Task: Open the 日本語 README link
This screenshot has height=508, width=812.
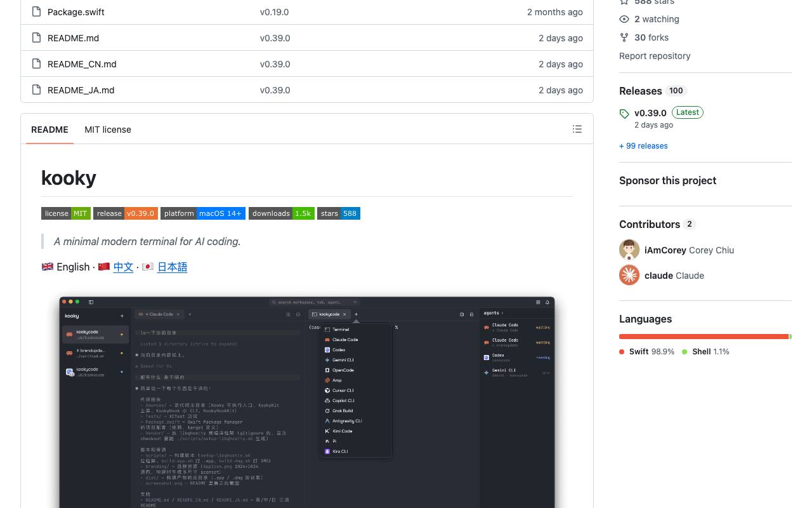Action: tap(172, 267)
